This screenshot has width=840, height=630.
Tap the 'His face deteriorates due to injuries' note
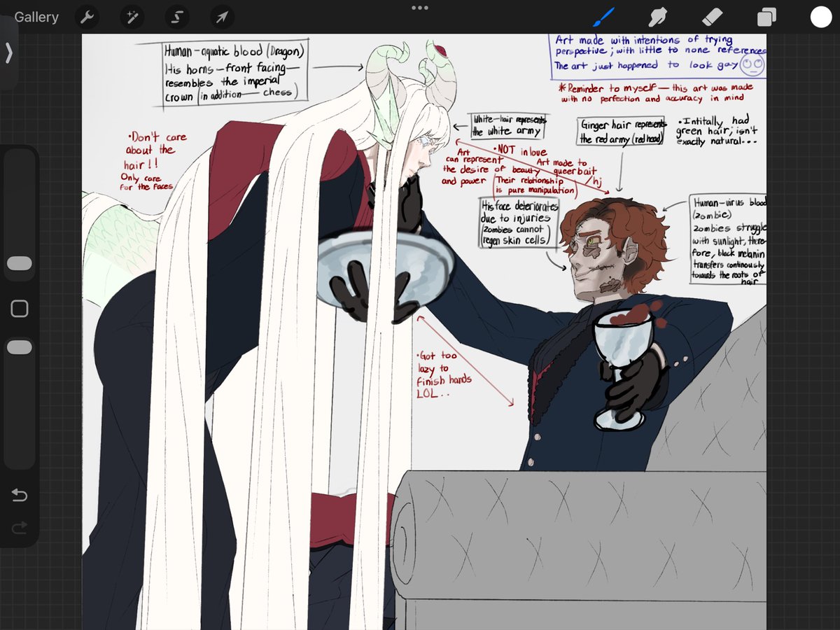[519, 223]
